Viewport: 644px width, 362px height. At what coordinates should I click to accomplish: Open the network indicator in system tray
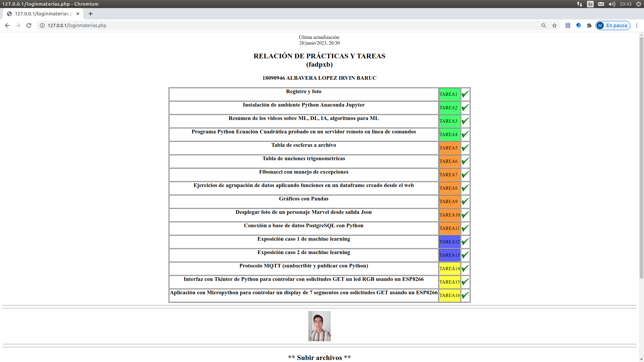[x=580, y=4]
